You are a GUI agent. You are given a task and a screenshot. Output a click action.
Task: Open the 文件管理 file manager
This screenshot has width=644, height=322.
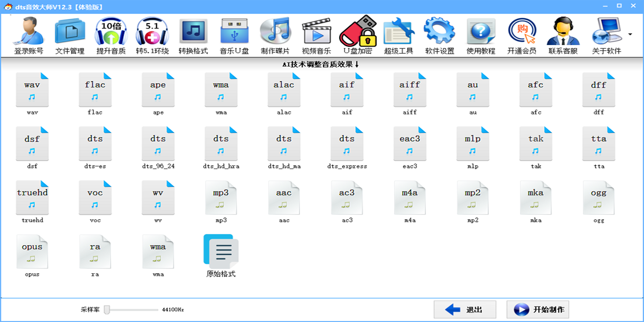(x=69, y=33)
